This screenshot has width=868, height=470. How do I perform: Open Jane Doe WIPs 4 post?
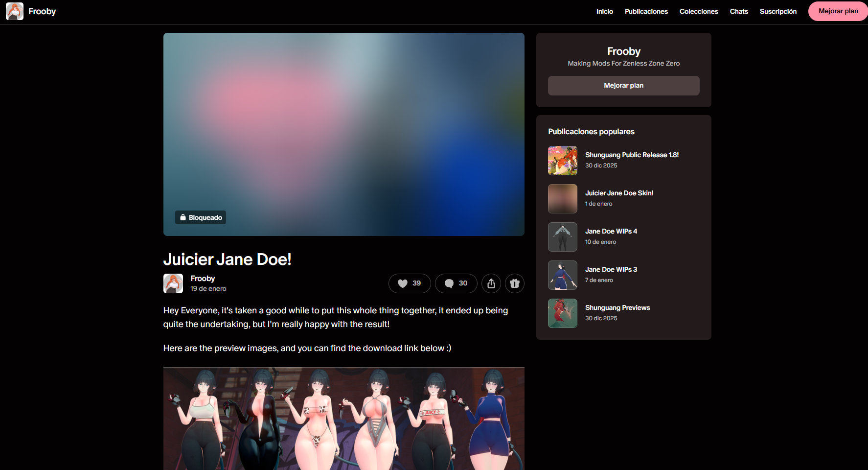pos(611,231)
